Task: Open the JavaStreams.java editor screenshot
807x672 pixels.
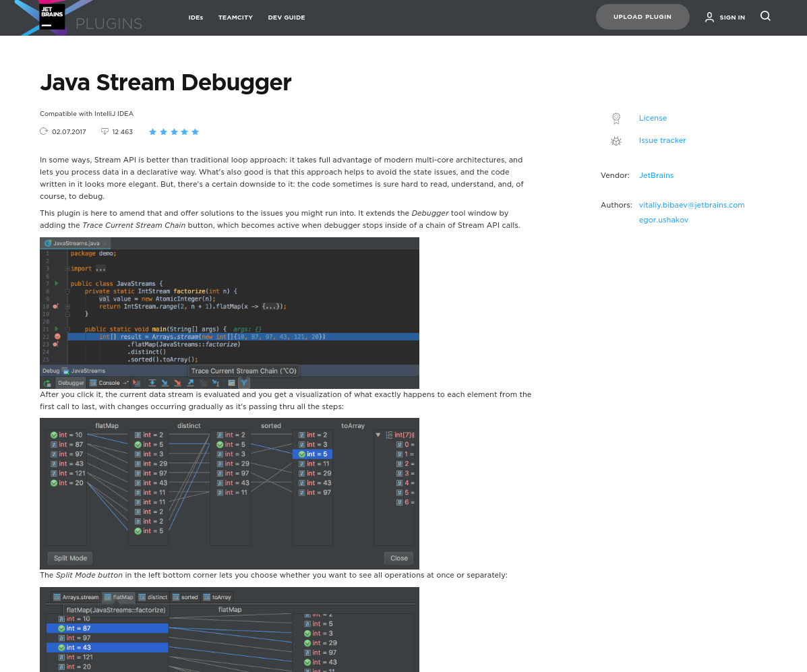Action: coord(229,313)
